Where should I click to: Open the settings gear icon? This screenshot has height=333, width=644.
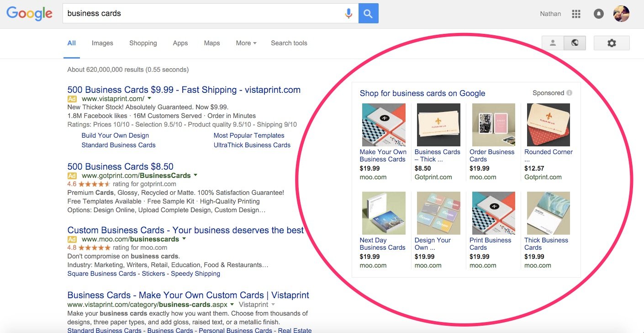pyautogui.click(x=612, y=43)
